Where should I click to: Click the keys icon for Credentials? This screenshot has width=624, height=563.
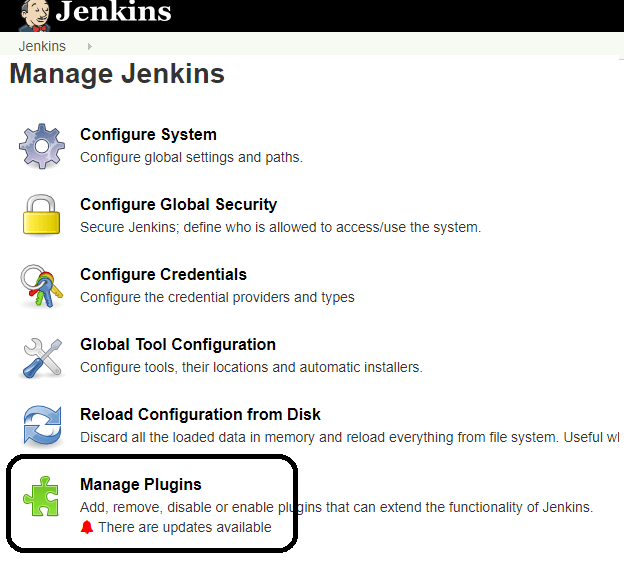click(42, 286)
